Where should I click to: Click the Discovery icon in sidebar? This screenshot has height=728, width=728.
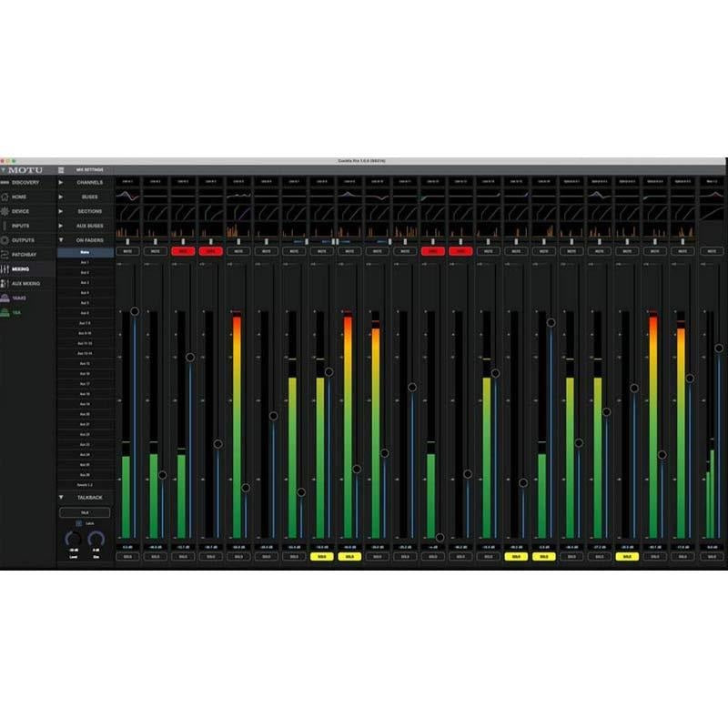pos(5,183)
